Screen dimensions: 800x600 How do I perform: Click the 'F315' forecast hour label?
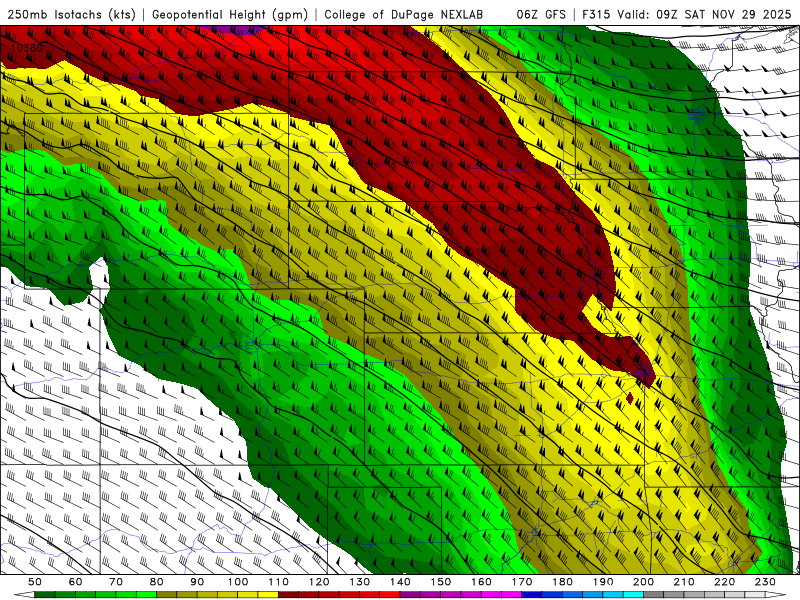pyautogui.click(x=596, y=14)
